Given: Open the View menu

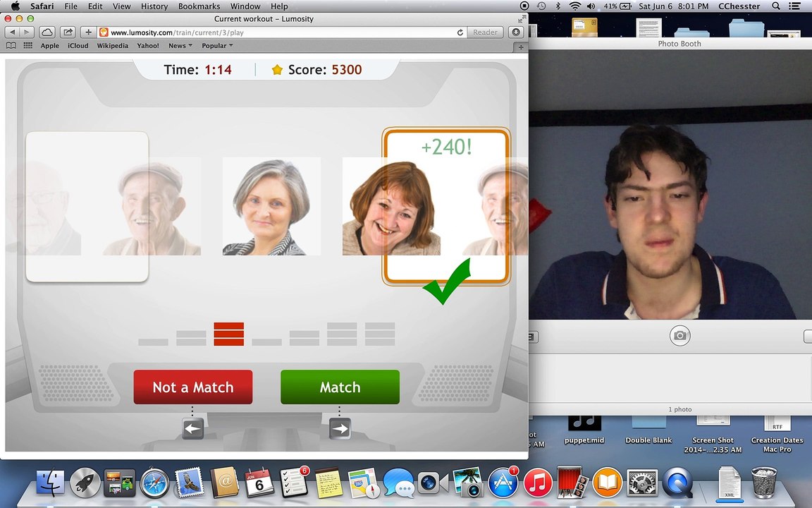Looking at the screenshot, I should click(122, 6).
